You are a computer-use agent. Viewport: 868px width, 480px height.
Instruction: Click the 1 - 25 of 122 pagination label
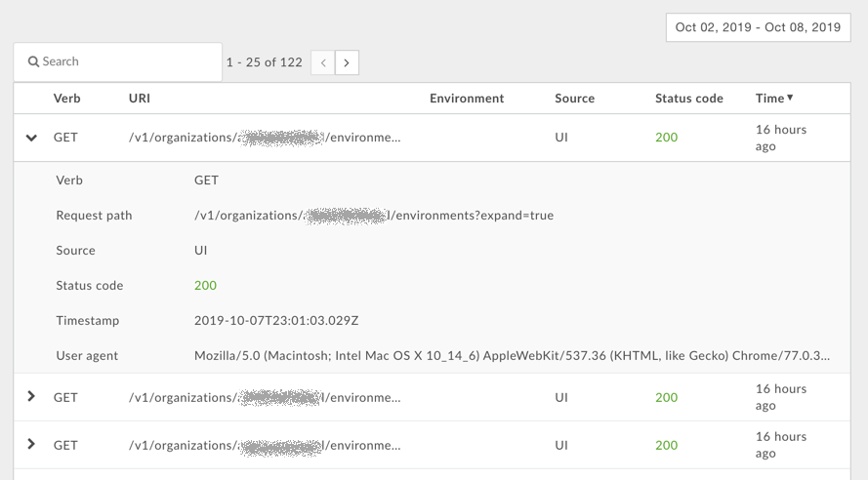pos(264,62)
